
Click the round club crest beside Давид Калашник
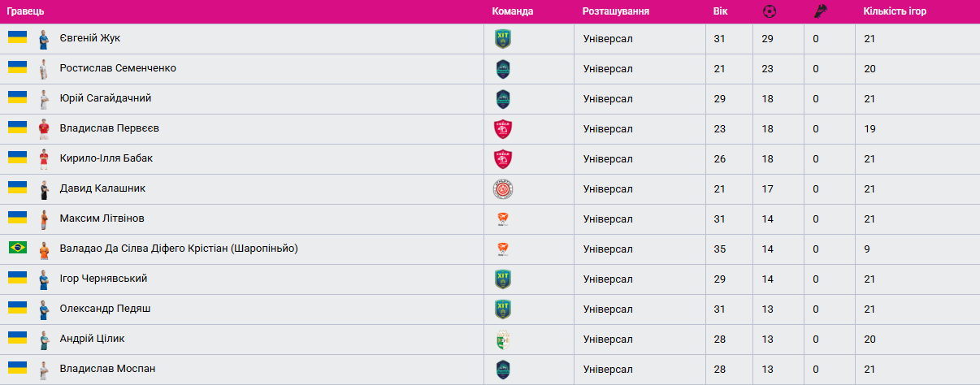[x=503, y=189]
